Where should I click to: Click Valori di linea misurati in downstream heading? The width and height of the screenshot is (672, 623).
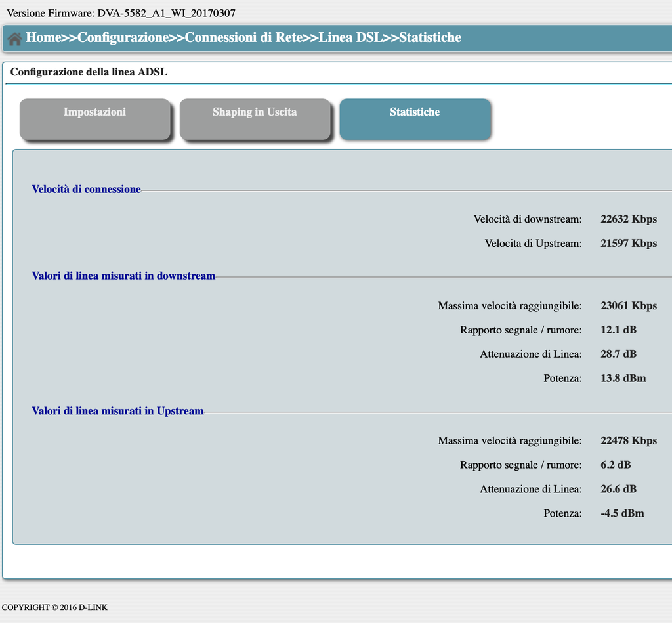(x=123, y=276)
